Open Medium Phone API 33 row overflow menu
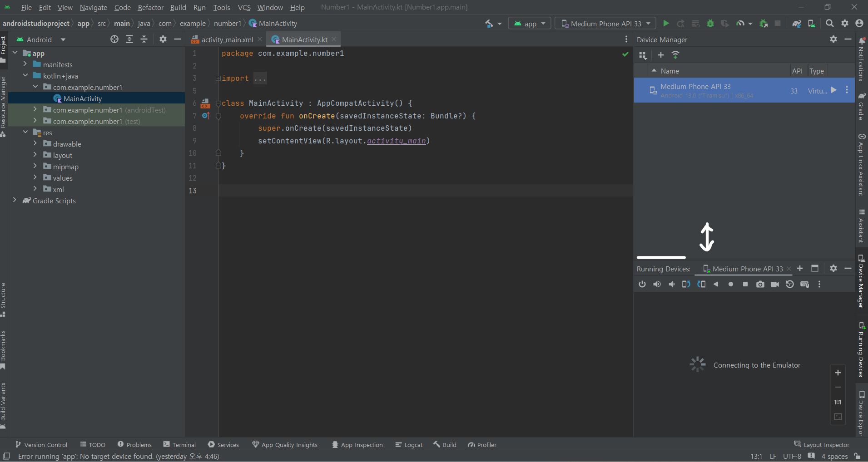 [847, 90]
